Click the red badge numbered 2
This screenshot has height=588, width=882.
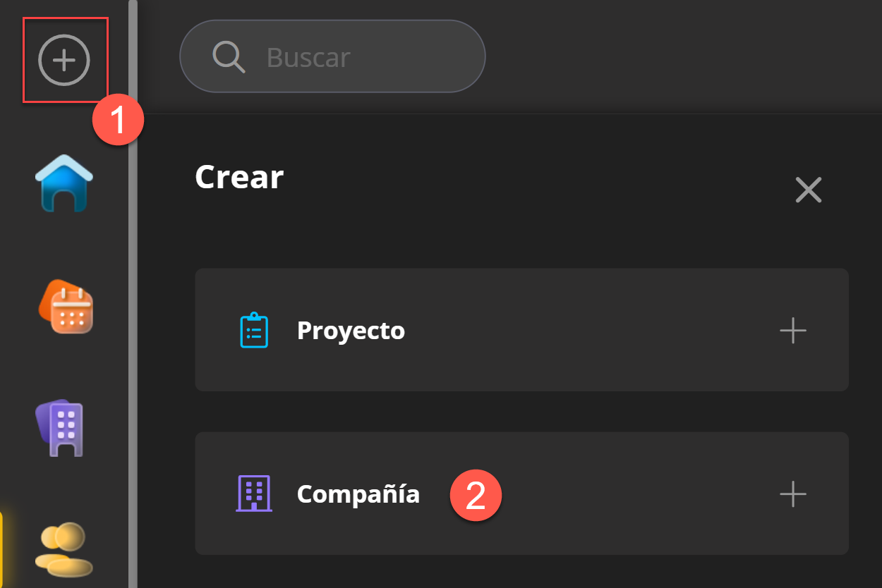[x=476, y=496]
